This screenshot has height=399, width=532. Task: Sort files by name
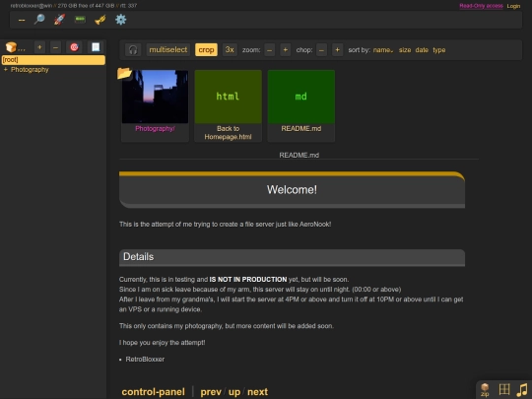tap(383, 50)
